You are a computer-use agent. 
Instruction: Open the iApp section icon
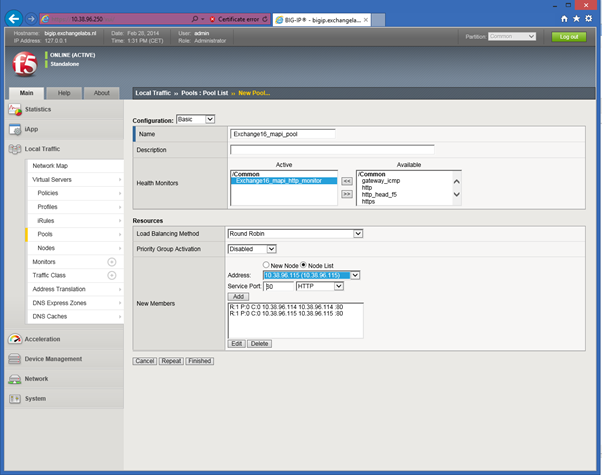[15, 129]
